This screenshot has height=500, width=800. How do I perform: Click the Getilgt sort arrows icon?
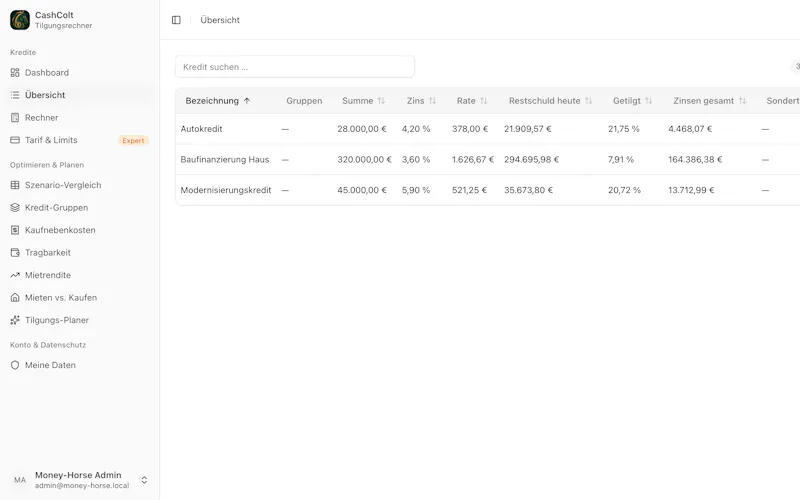(x=648, y=101)
